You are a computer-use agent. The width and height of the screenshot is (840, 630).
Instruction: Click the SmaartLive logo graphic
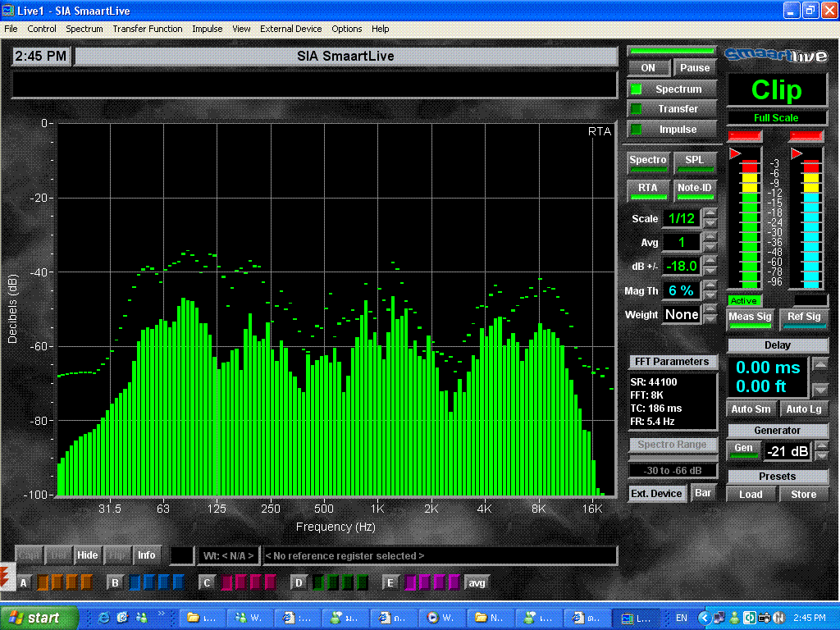(x=776, y=56)
